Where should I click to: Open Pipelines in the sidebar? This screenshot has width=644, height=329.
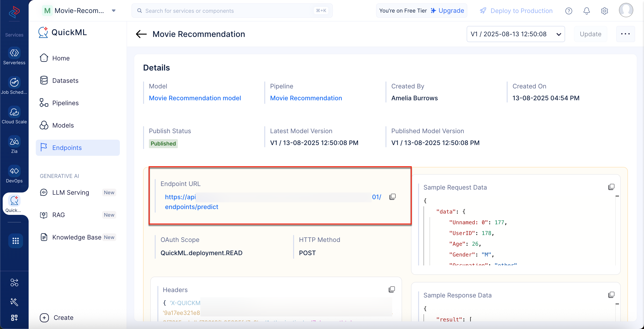click(78, 103)
